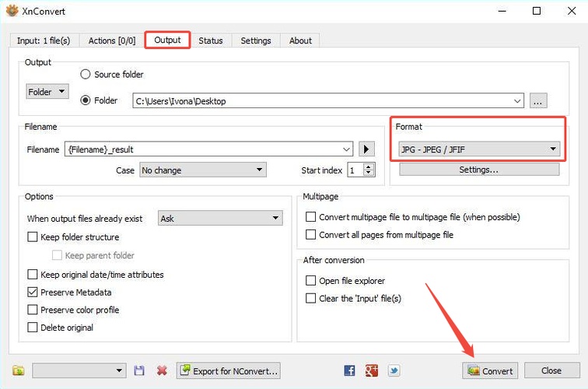Decrease the Start index value
This screenshot has width=588, height=389.
(369, 173)
